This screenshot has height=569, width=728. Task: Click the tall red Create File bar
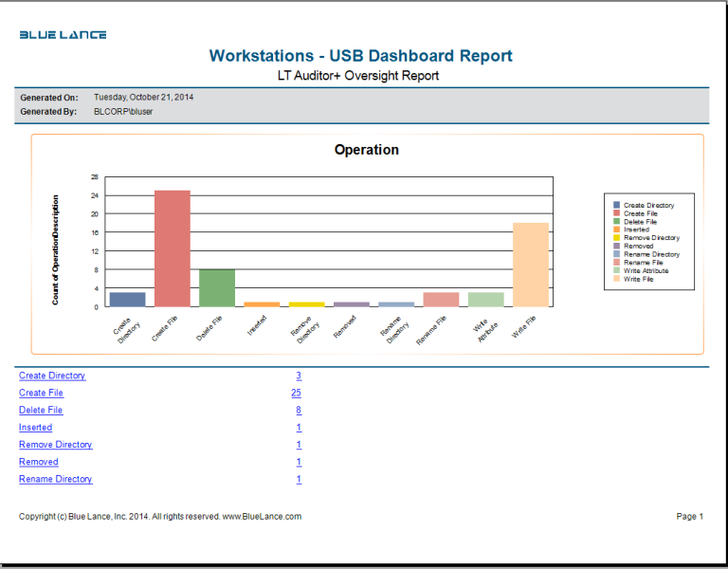tap(173, 248)
